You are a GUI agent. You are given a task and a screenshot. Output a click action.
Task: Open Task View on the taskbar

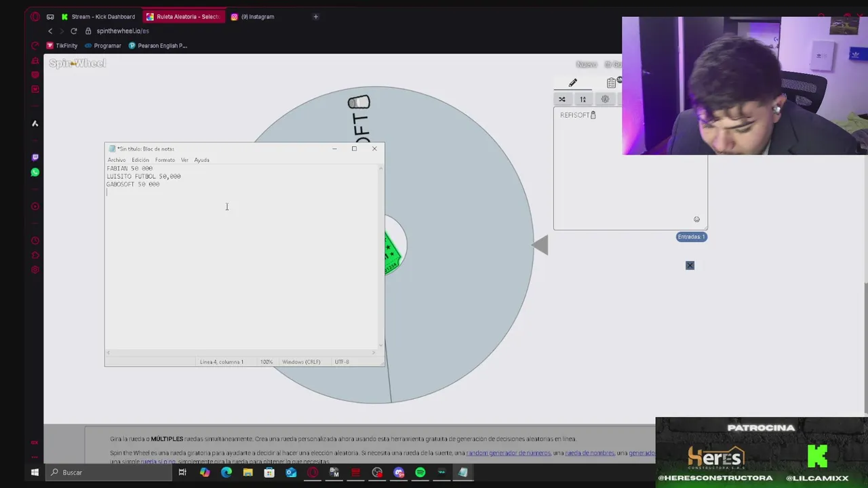[182, 472]
